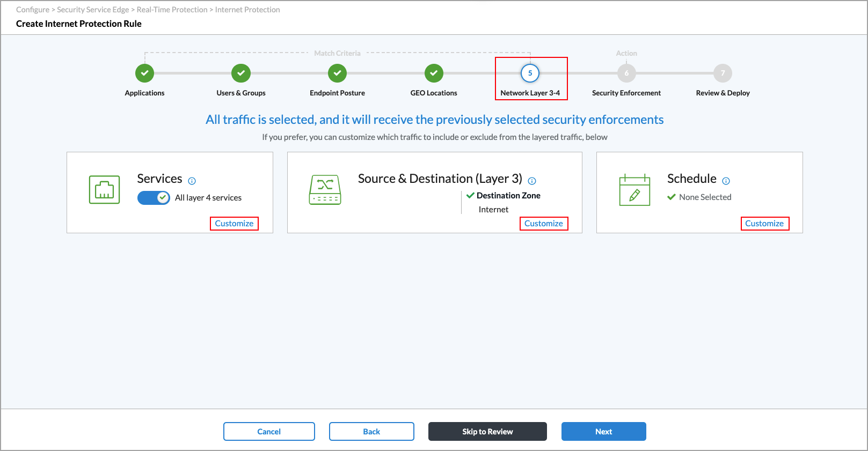
Task: Click the Endpoint Posture step checkmark
Action: [337, 73]
